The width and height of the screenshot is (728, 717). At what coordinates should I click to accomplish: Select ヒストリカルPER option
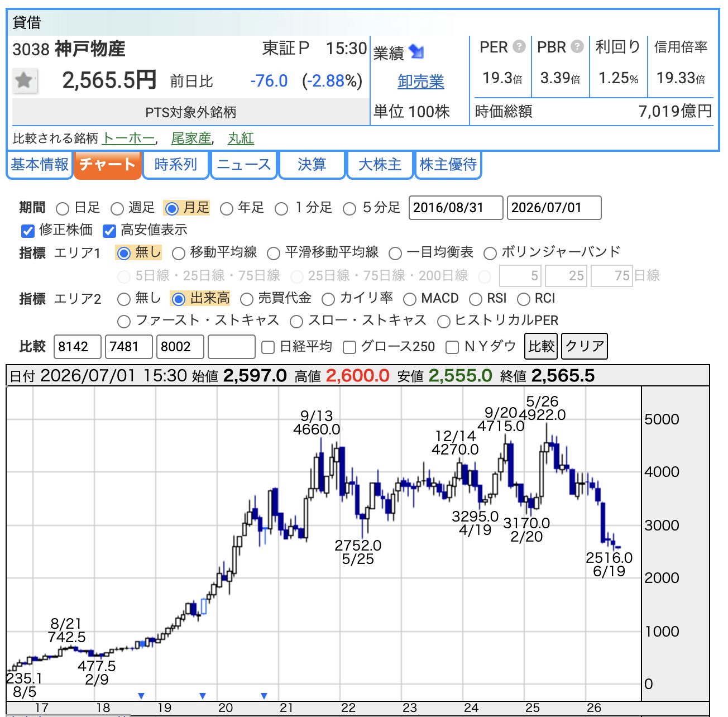tap(444, 322)
